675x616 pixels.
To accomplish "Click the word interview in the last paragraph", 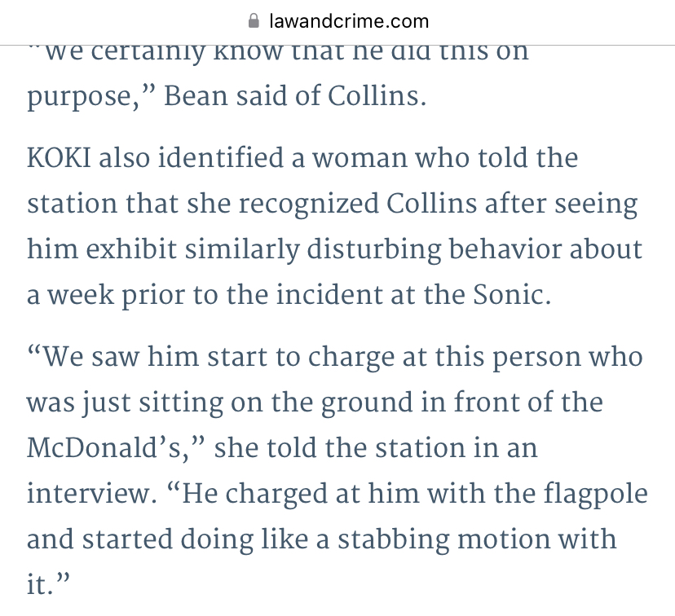I will point(88,494).
